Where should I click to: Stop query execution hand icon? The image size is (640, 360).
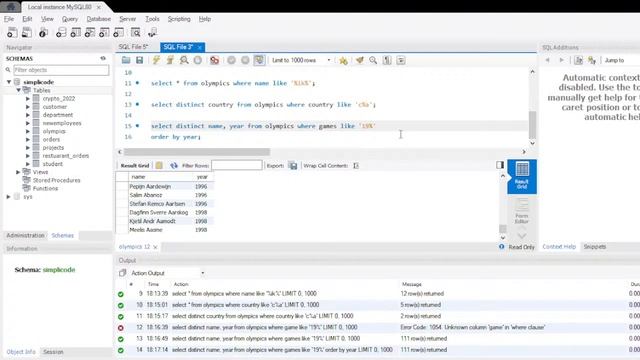click(x=198, y=60)
